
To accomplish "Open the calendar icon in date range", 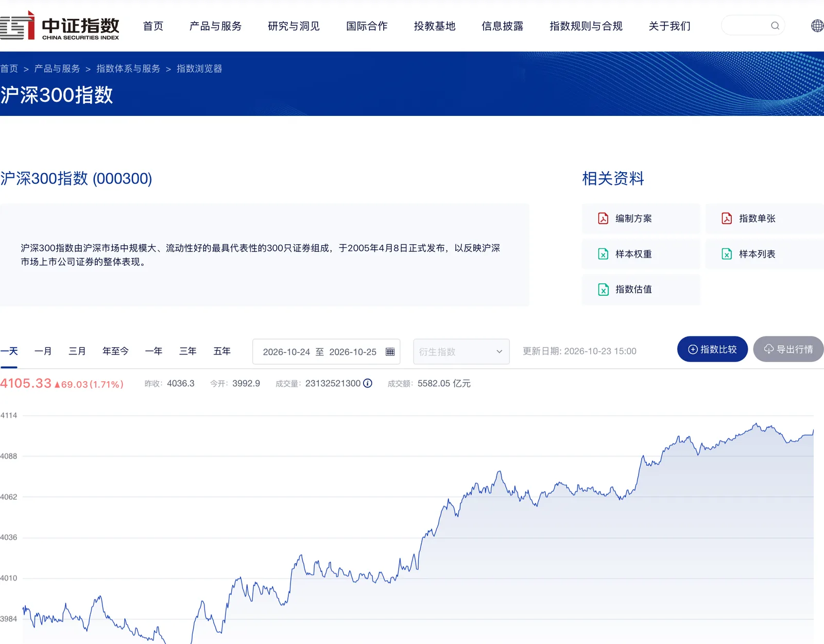I will pyautogui.click(x=390, y=352).
